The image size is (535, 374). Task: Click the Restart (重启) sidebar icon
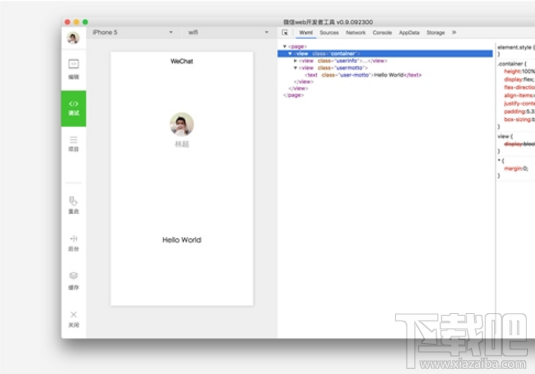(x=73, y=205)
